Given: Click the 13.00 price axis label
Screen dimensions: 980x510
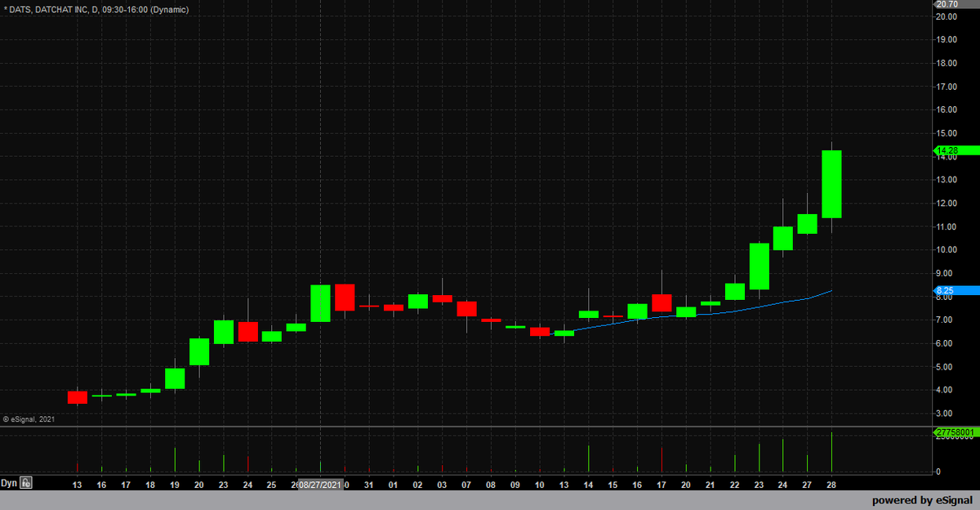Looking at the screenshot, I should [x=947, y=180].
